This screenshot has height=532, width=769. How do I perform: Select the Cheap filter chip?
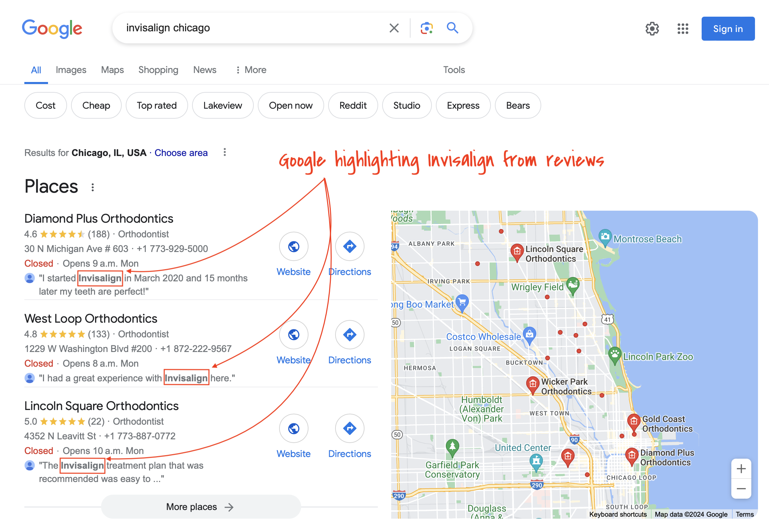coord(95,106)
